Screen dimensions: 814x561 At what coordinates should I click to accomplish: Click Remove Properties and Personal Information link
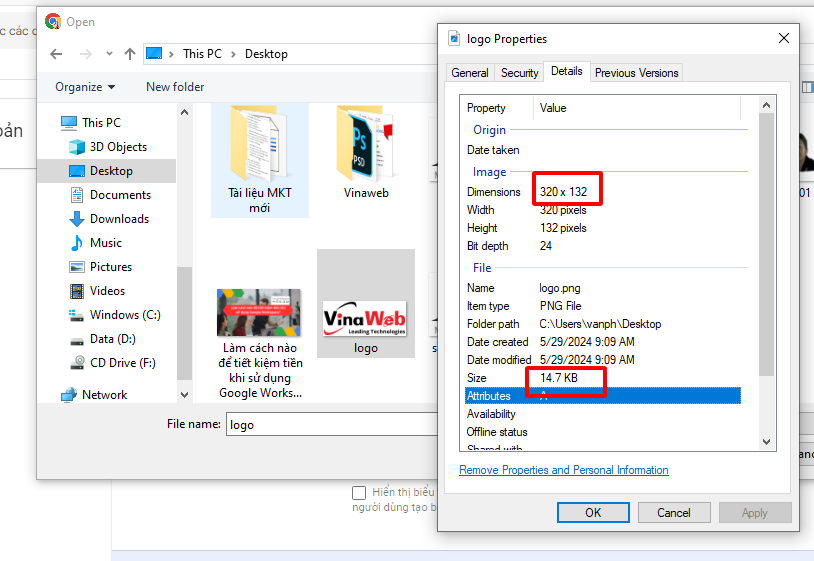[563, 470]
